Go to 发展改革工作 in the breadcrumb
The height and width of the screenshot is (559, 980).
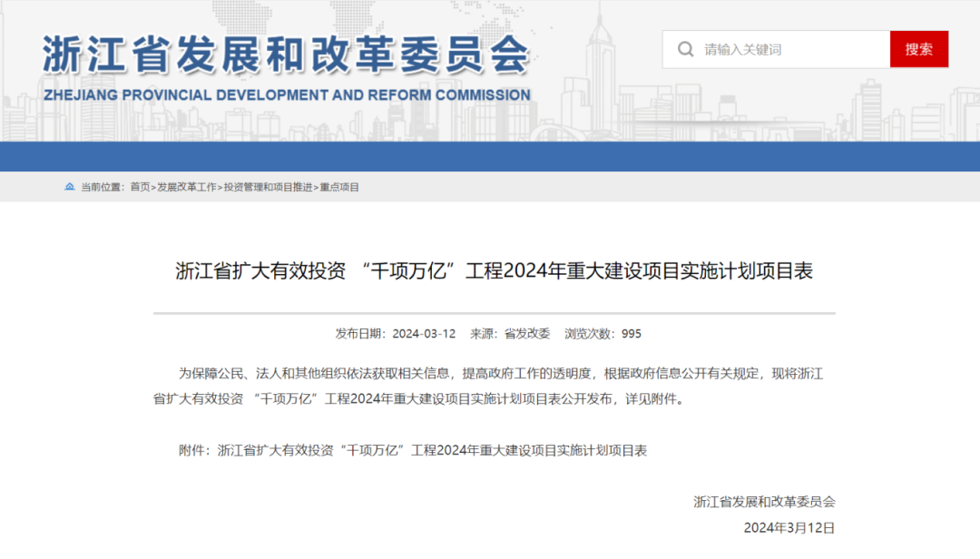[187, 187]
